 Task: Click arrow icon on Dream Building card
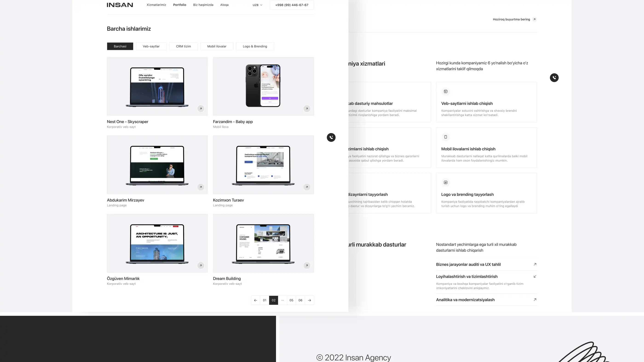coord(307,265)
